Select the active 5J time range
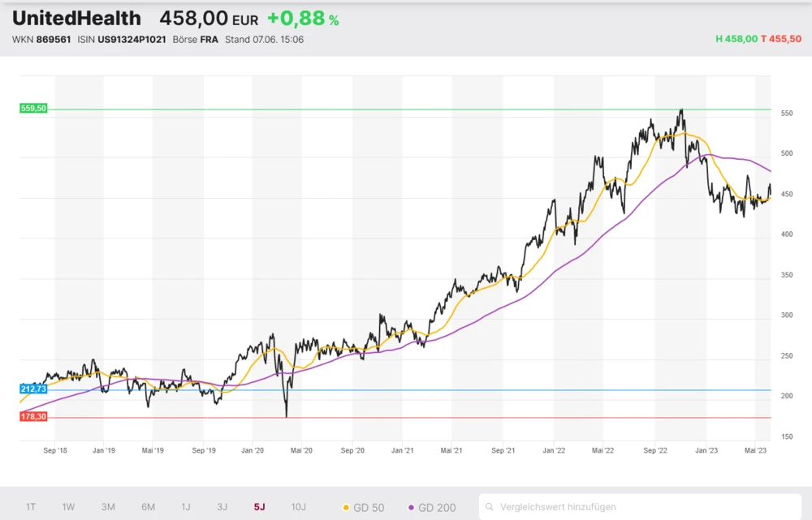Screen dimensions: 812x520 tap(259, 507)
